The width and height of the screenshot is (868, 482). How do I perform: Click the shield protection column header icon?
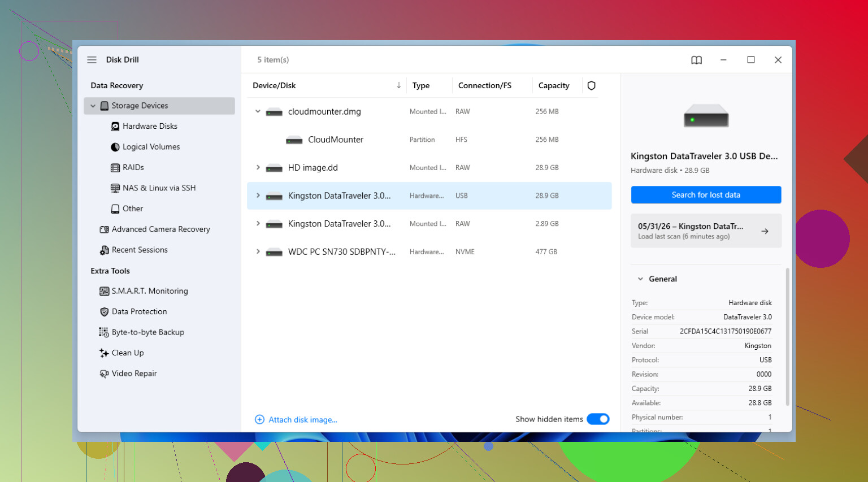coord(591,86)
